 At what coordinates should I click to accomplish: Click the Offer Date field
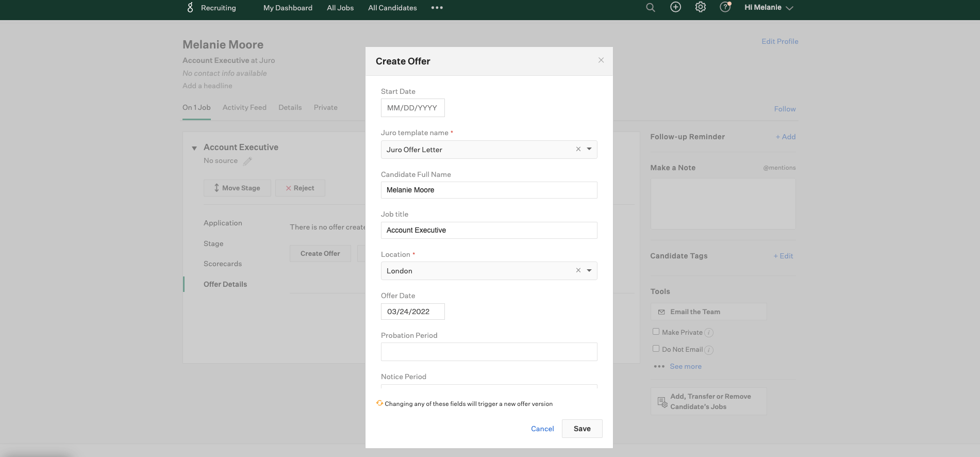pyautogui.click(x=412, y=312)
